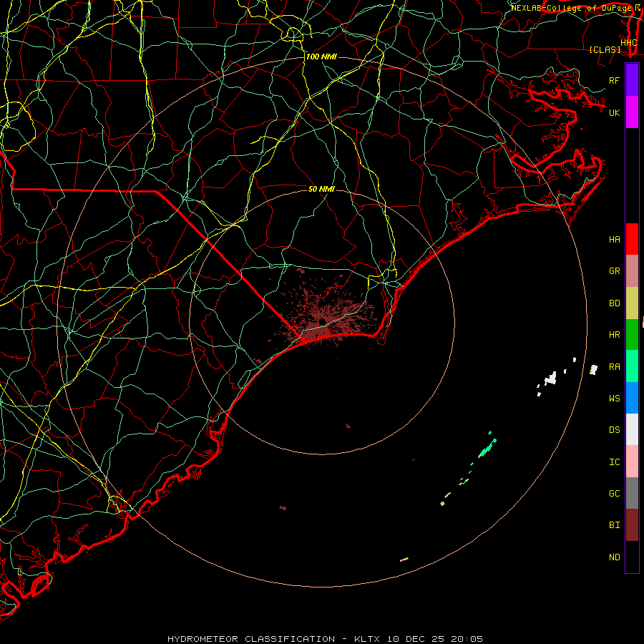Click the UK magenta legend swatch

[632, 112]
